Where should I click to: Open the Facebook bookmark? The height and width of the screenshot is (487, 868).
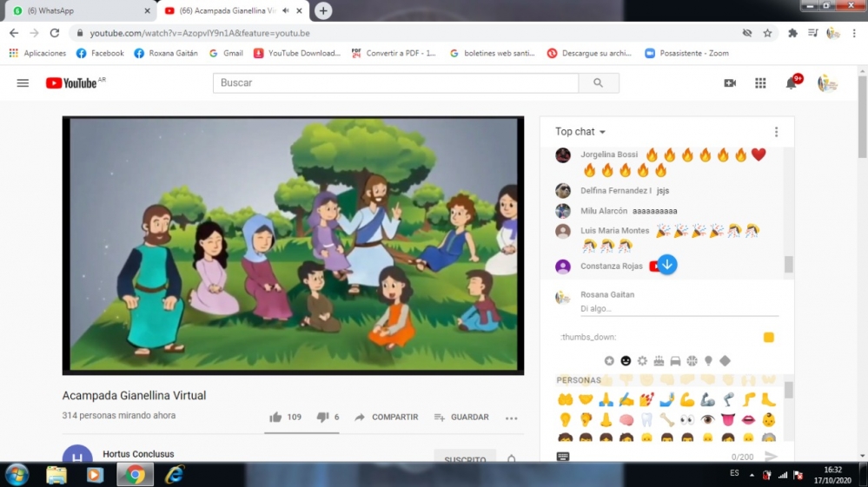point(100,53)
